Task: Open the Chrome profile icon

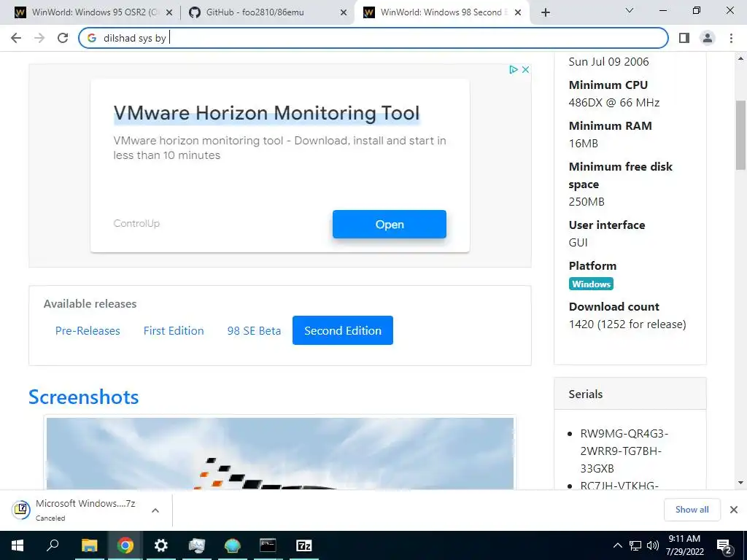Action: click(708, 38)
